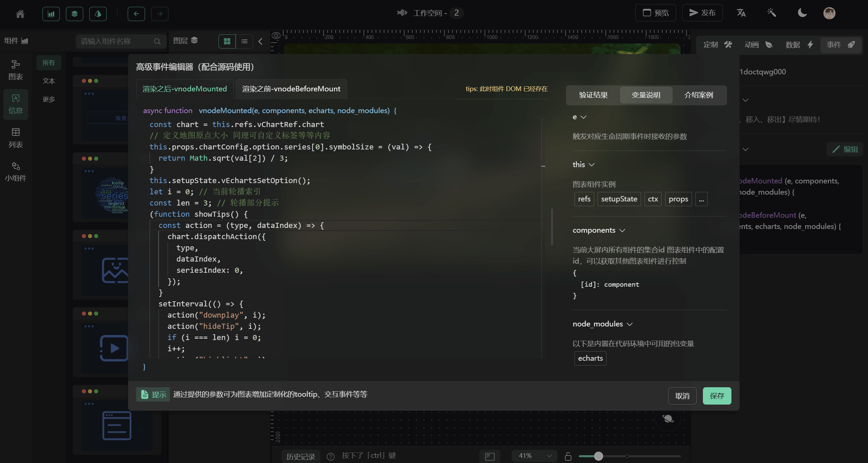The height and width of the screenshot is (463, 868).
Task: Click the layers stack toolbar icon
Action: [74, 14]
